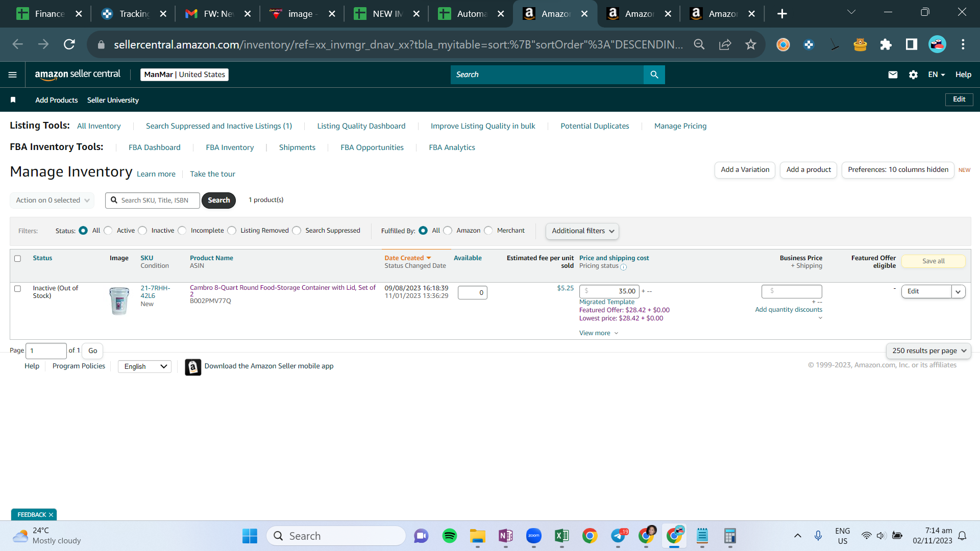This screenshot has height=551, width=980.
Task: Open the Shipments tool link
Action: click(297, 147)
